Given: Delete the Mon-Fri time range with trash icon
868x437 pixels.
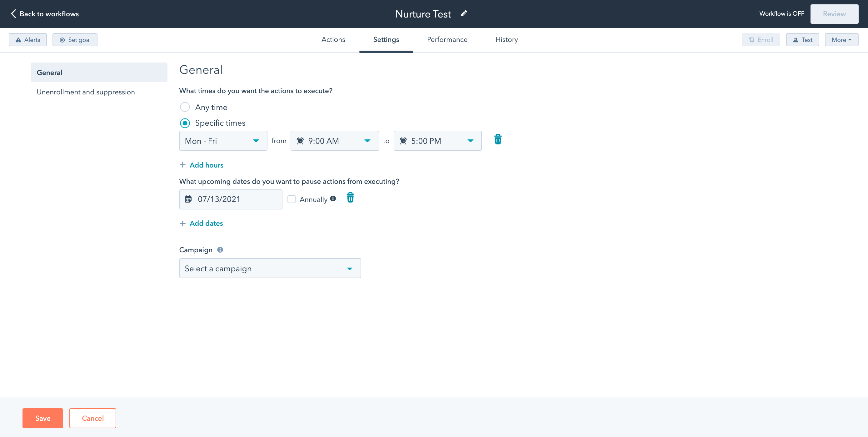Looking at the screenshot, I should point(498,139).
